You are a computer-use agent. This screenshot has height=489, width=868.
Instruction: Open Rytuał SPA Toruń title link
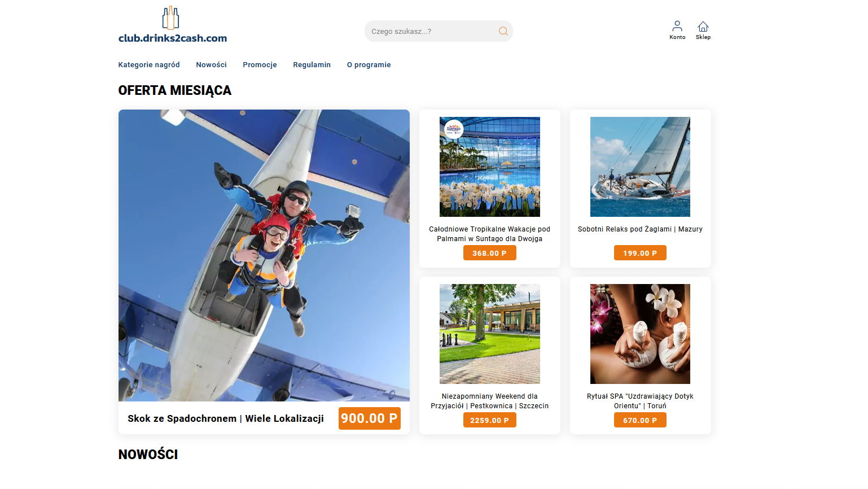[640, 401]
